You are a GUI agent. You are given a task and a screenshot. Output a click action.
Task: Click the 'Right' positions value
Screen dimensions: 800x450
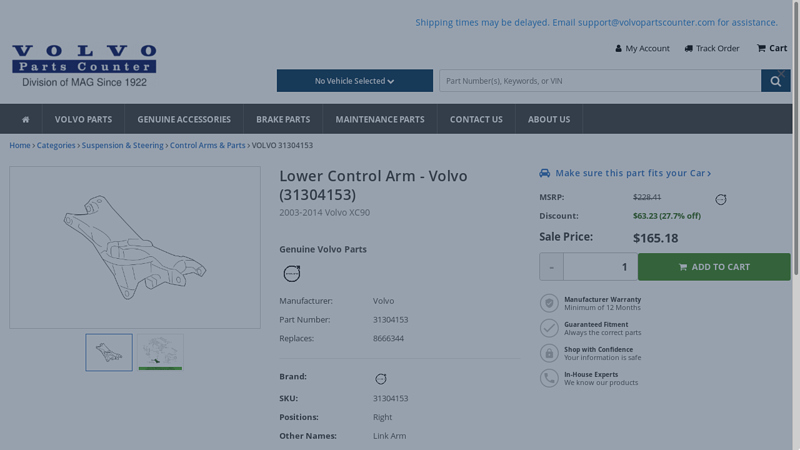(382, 417)
